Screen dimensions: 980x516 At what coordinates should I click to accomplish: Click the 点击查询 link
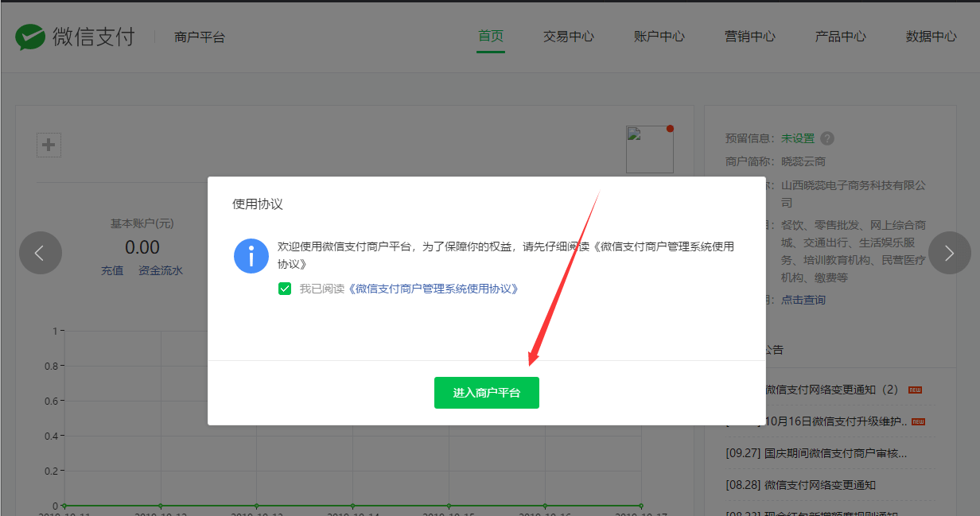[x=803, y=300]
